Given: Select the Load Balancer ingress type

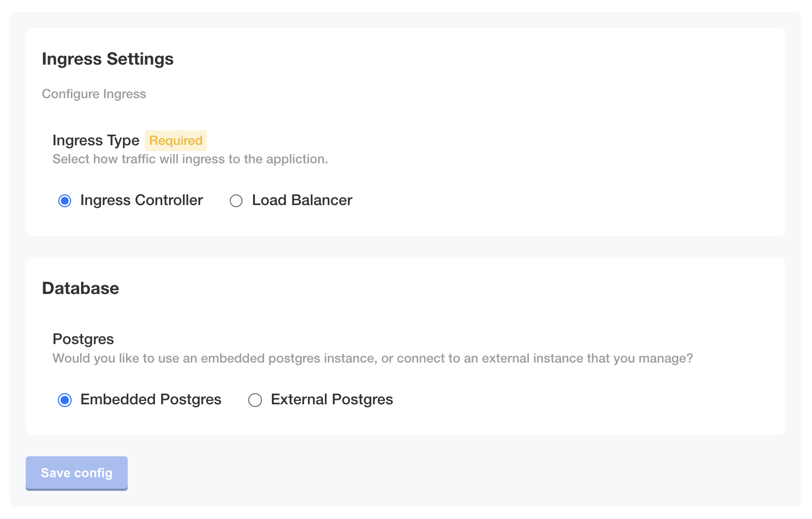Looking at the screenshot, I should [236, 200].
